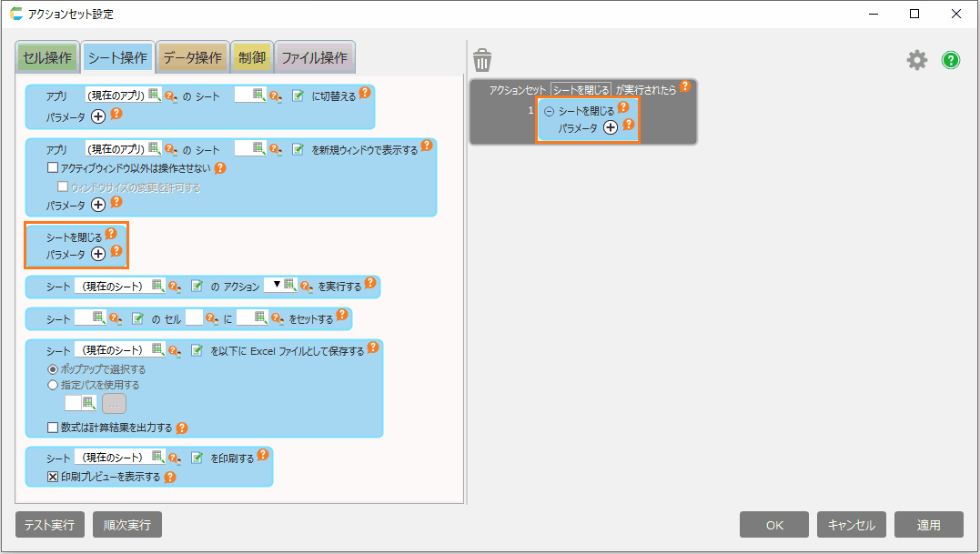This screenshot has height=554, width=980.
Task: Click the green help icon at top right
Action: tap(951, 60)
